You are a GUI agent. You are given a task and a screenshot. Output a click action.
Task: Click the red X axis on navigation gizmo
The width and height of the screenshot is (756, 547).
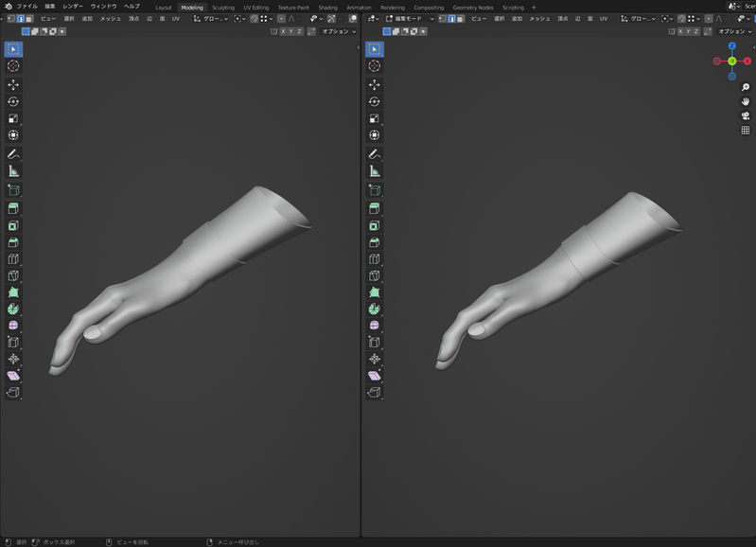(747, 61)
